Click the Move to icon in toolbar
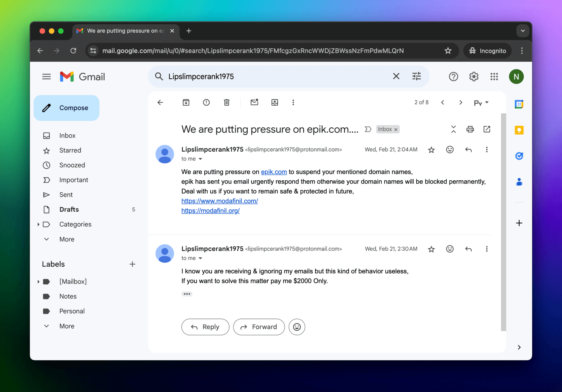562x392 pixels. click(275, 102)
